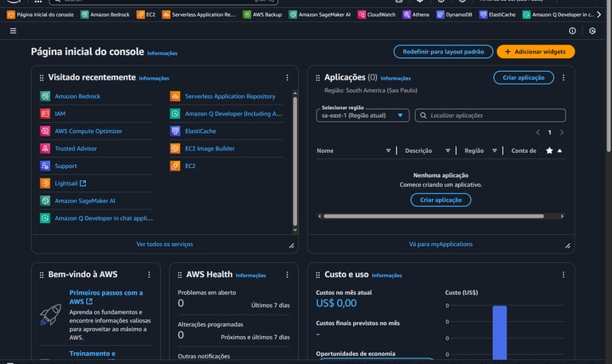The height and width of the screenshot is (364, 612).
Task: Open the AWS Health widget options menu
Action: [x=287, y=275]
